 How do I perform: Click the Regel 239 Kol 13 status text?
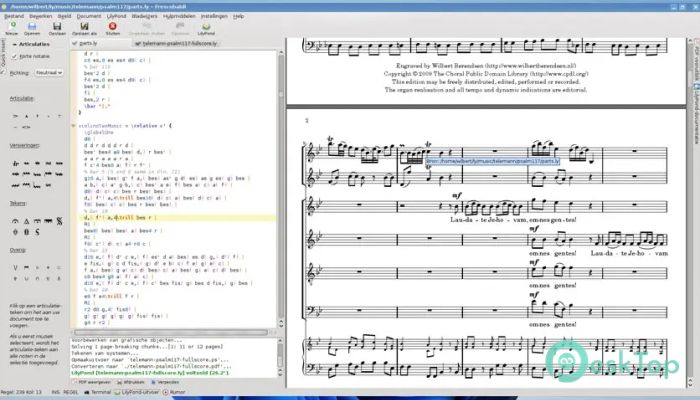tap(21, 392)
